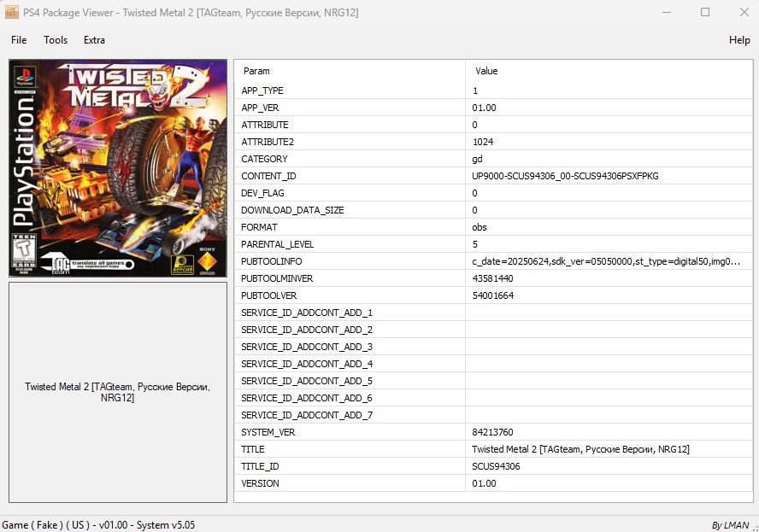This screenshot has height=532, width=759.
Task: Select the SERVICE_ID_ADDCONT_ADD_4 row
Action: (493, 364)
